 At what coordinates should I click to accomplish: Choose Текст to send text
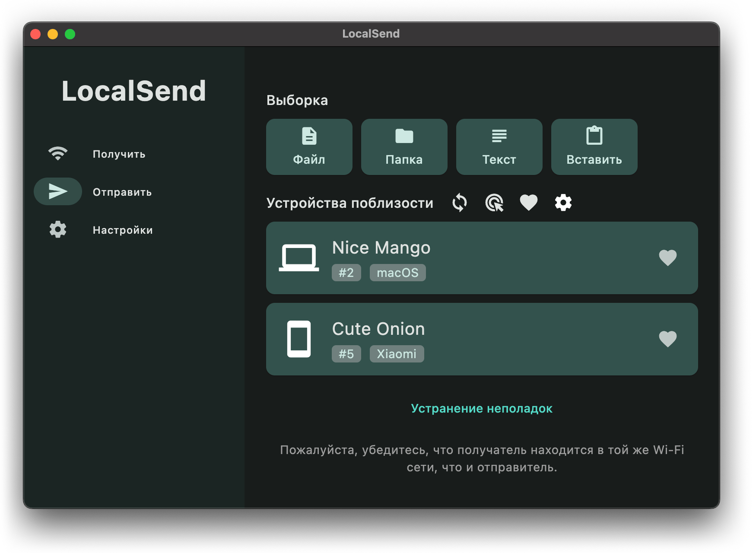pos(499,147)
